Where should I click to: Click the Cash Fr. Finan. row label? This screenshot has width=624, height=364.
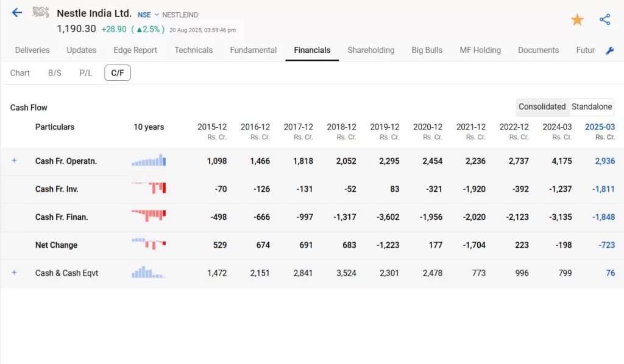click(62, 217)
